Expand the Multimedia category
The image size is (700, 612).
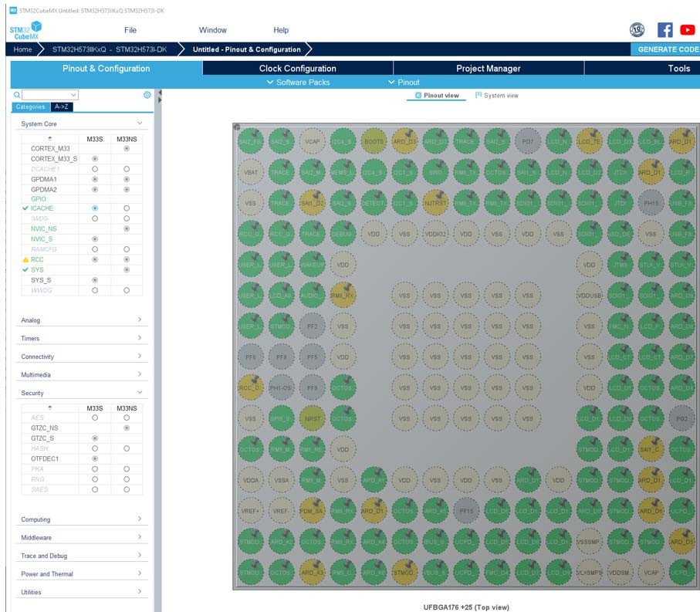(82, 374)
